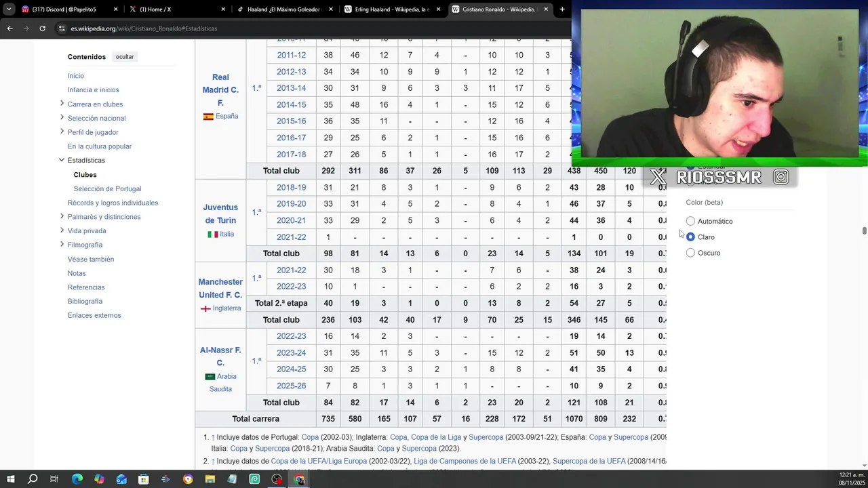Click the Spain flag icon
The width and height of the screenshot is (868, 488).
click(208, 117)
